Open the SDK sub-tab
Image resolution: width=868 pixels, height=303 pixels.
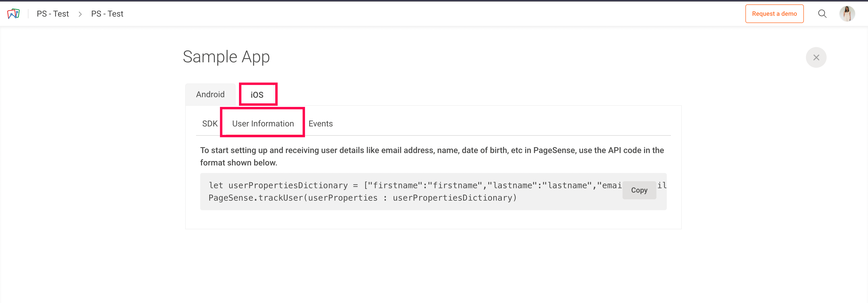[x=209, y=124]
